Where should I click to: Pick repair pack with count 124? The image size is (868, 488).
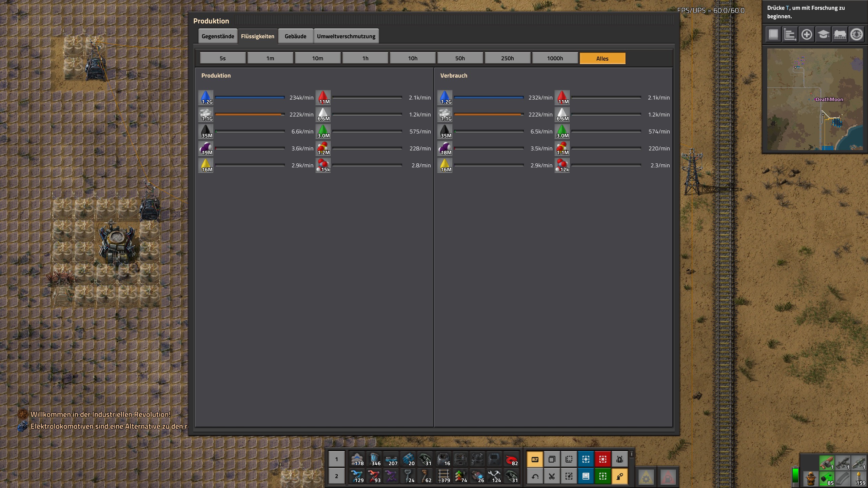[x=494, y=476]
